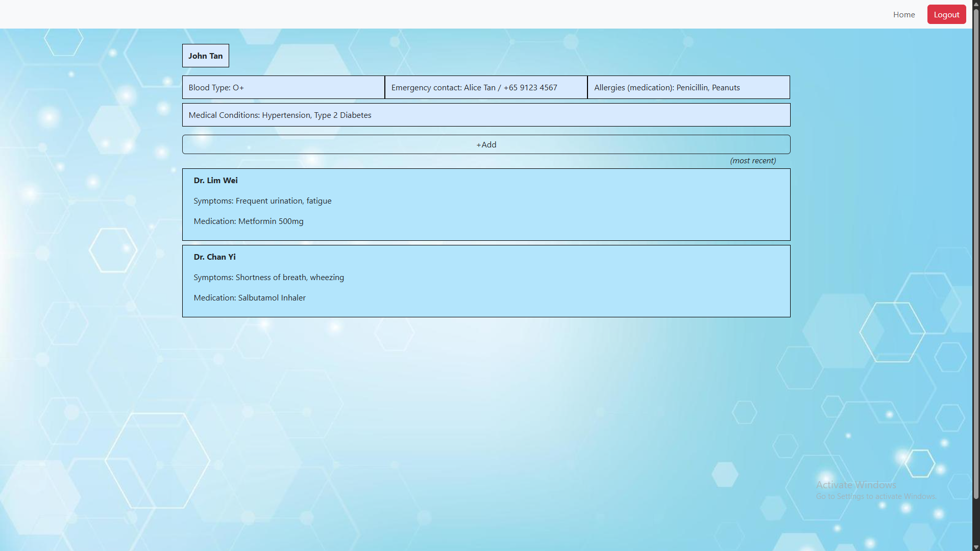This screenshot has width=980, height=551.
Task: Click the scrollbar up arrow
Action: (x=976, y=4)
